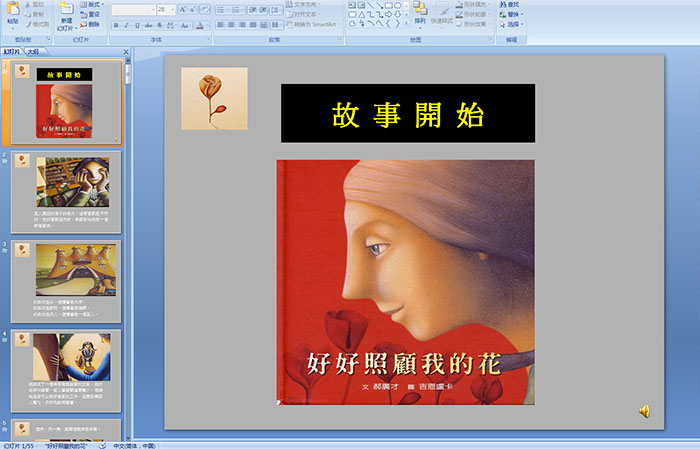Click the New Slide (新建幻灯片) icon
Viewport: 700px width, 449px height.
[x=67, y=9]
